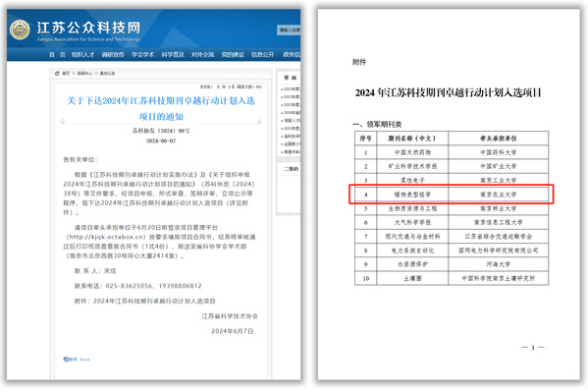Click the Jiangsu association round emblem logo
The width and height of the screenshot is (588, 392).
tap(20, 29)
